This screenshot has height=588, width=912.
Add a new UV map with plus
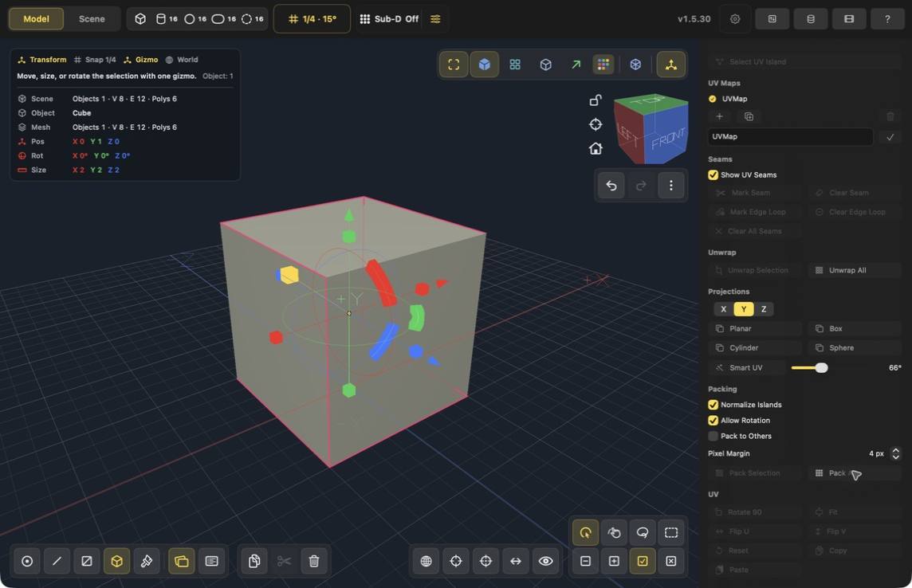coord(720,117)
